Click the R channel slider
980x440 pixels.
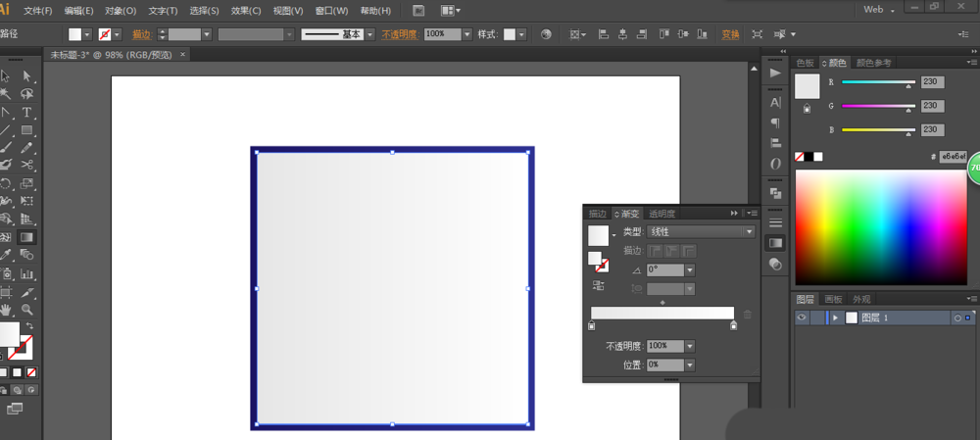pyautogui.click(x=878, y=82)
